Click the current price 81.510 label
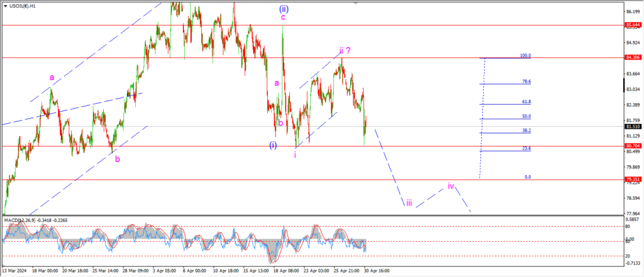This screenshot has height=277, width=644. [x=633, y=126]
